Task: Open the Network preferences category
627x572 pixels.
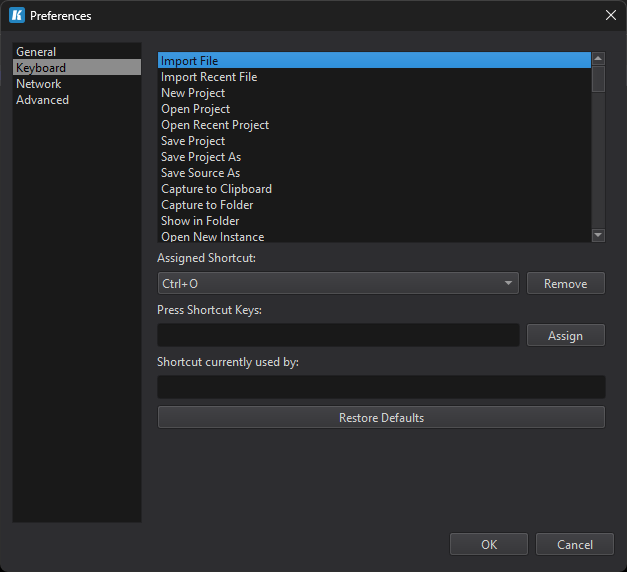Action: (x=39, y=84)
